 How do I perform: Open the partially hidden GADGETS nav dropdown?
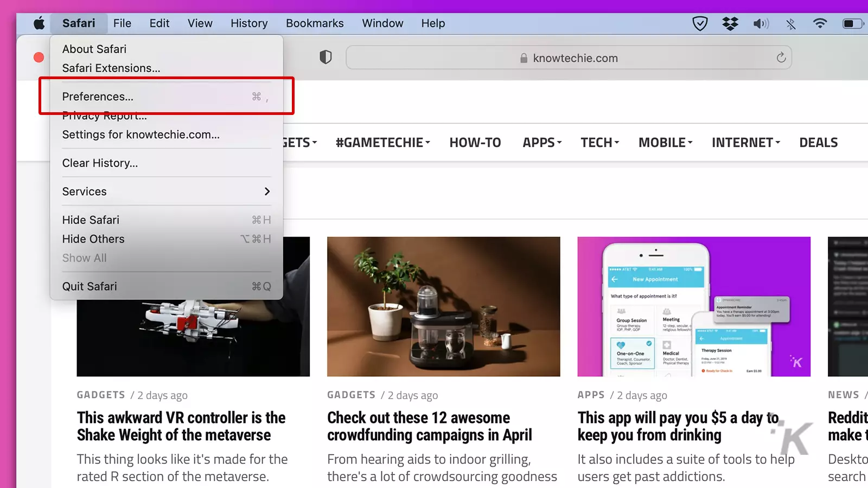300,143
